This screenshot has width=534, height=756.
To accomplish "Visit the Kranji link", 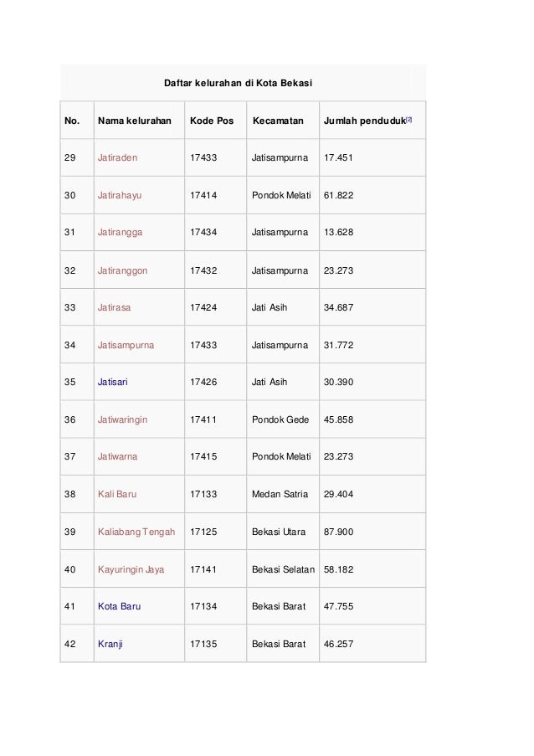I will [110, 644].
